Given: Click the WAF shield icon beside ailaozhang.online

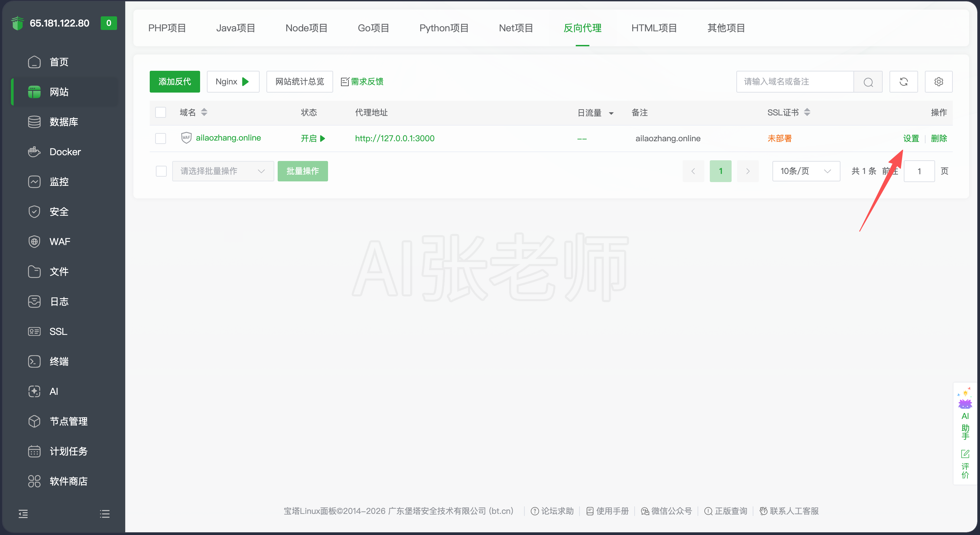Looking at the screenshot, I should click(x=186, y=138).
